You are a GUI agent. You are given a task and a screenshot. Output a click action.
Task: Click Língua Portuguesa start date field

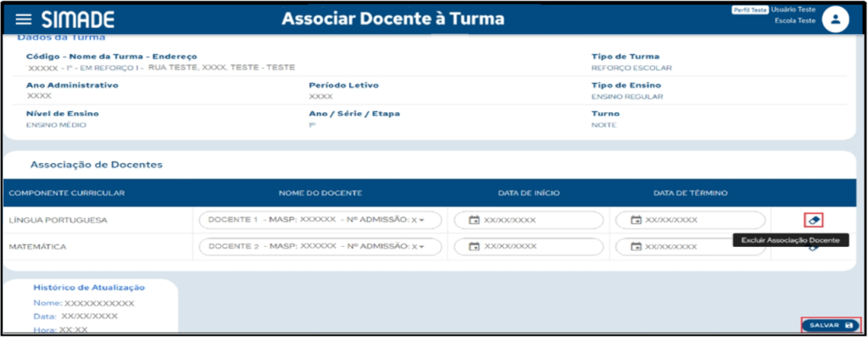(528, 220)
